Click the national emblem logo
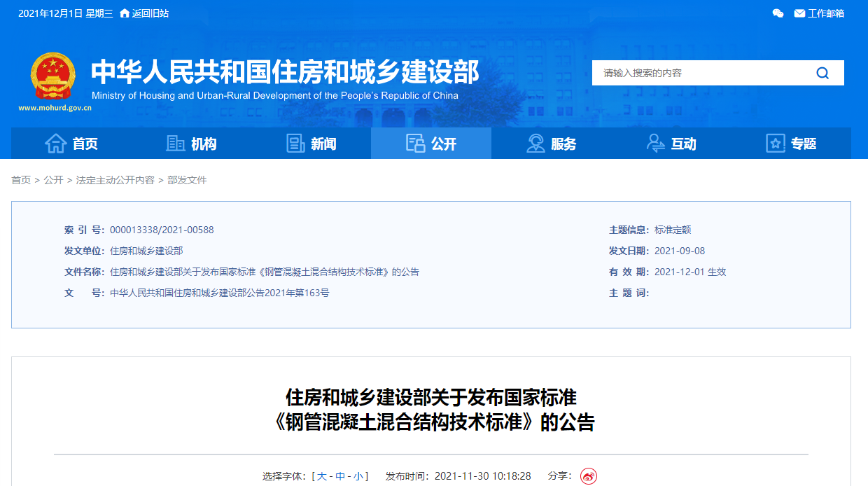868x486 pixels. pos(52,77)
